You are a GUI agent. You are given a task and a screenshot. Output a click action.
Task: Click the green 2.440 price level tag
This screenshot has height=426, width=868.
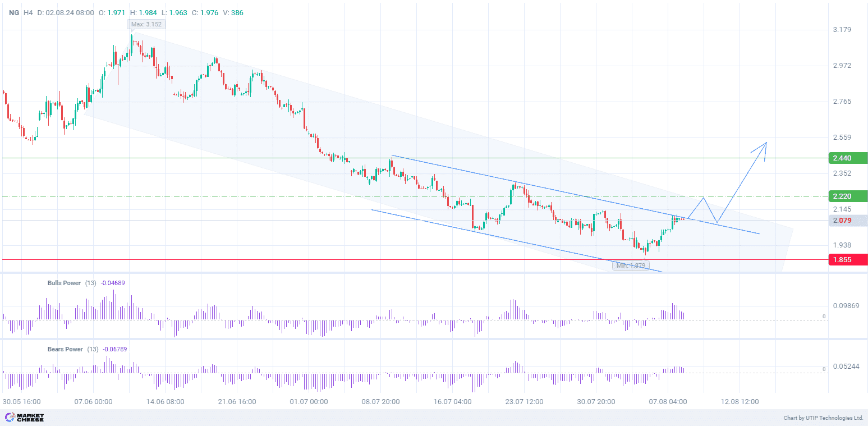coord(848,158)
